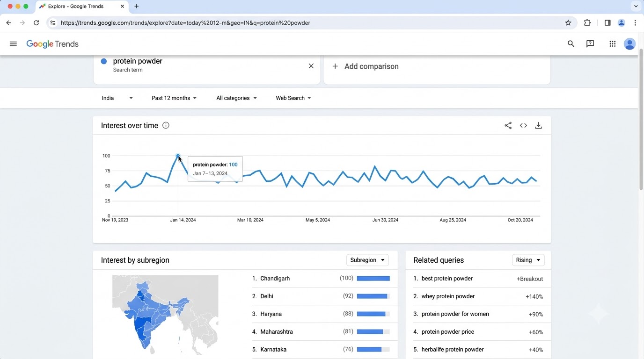Open the whey protein powder query

pyautogui.click(x=448, y=296)
